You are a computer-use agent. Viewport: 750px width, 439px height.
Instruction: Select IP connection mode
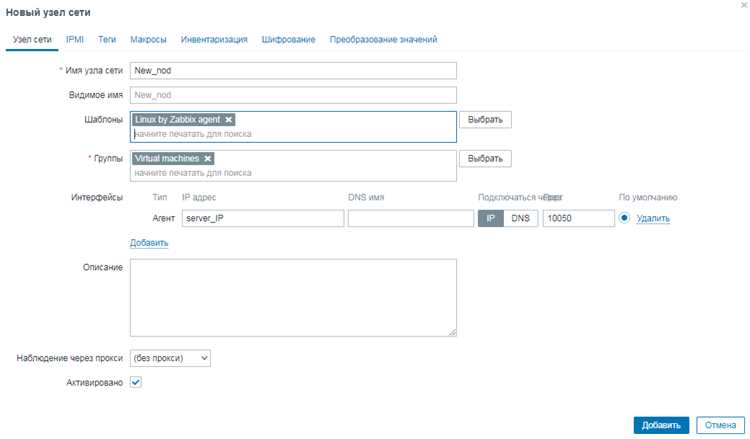coord(491,218)
